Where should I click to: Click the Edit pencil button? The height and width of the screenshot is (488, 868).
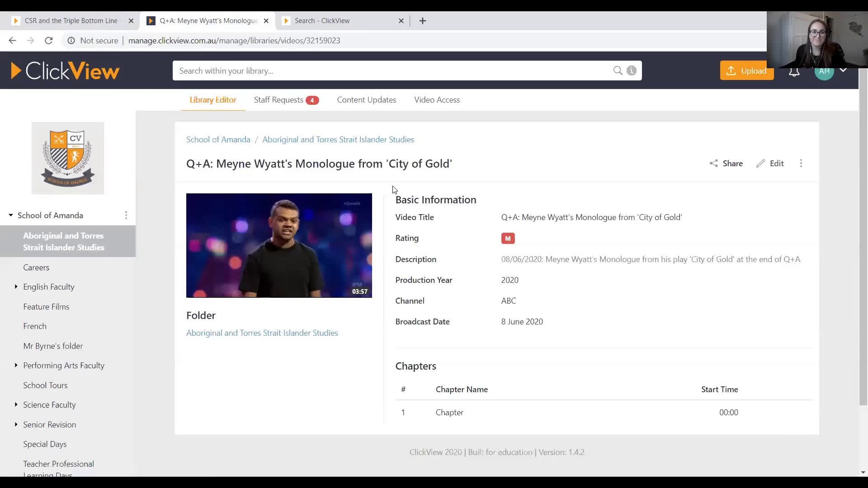[x=770, y=164]
